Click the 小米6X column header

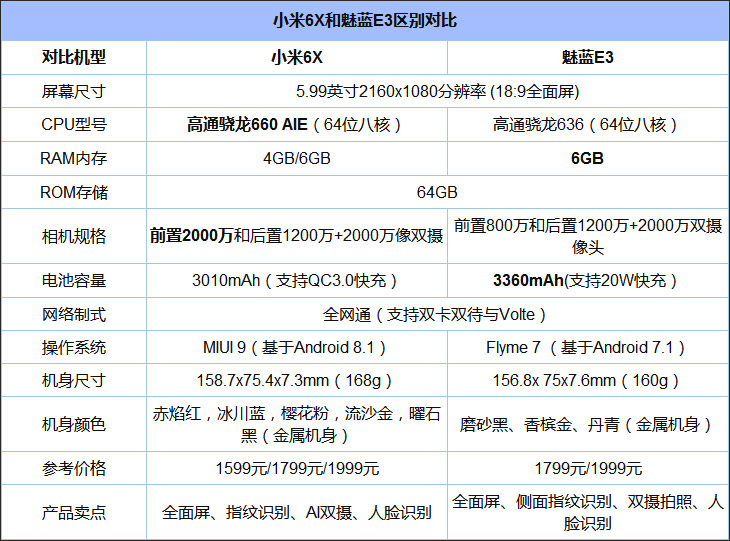click(x=297, y=57)
